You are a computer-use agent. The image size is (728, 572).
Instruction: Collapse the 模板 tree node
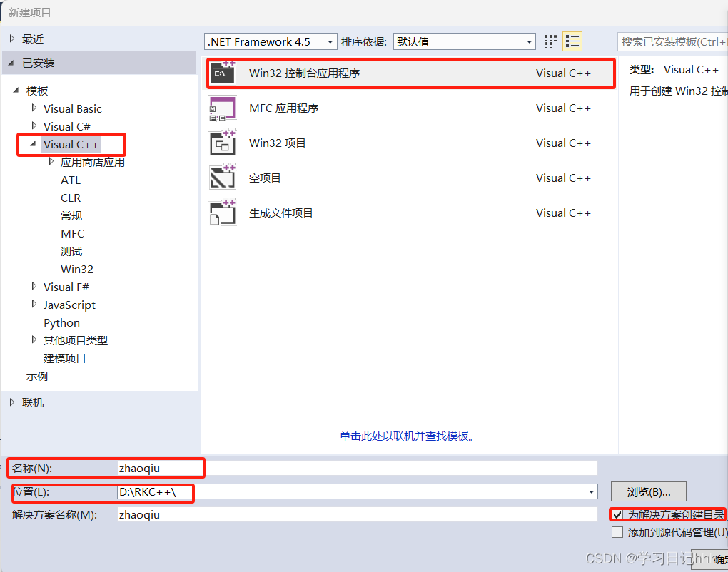[x=16, y=90]
